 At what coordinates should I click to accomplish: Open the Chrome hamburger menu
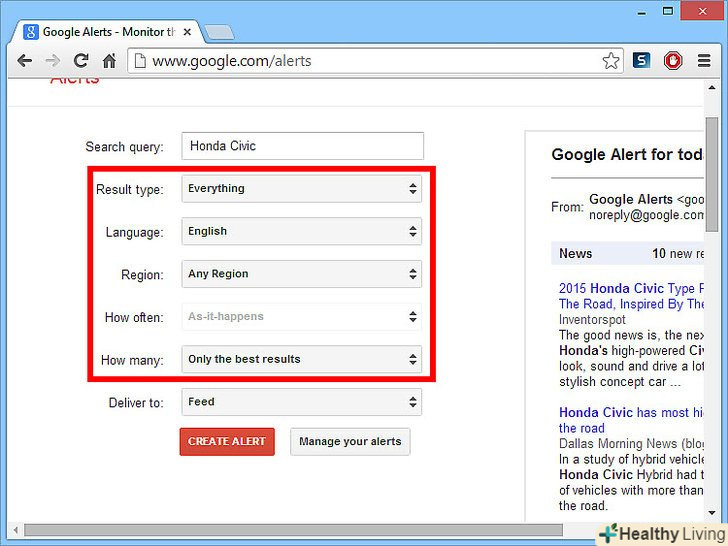(704, 60)
